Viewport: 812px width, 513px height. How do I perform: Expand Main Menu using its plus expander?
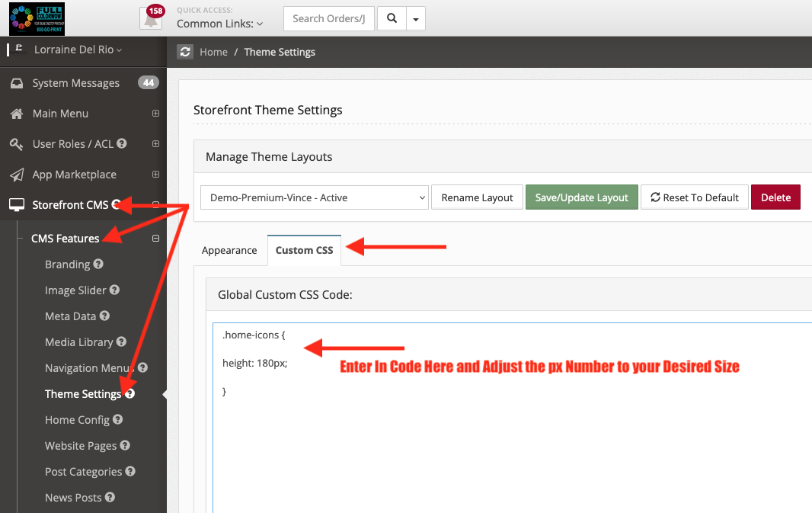(155, 114)
